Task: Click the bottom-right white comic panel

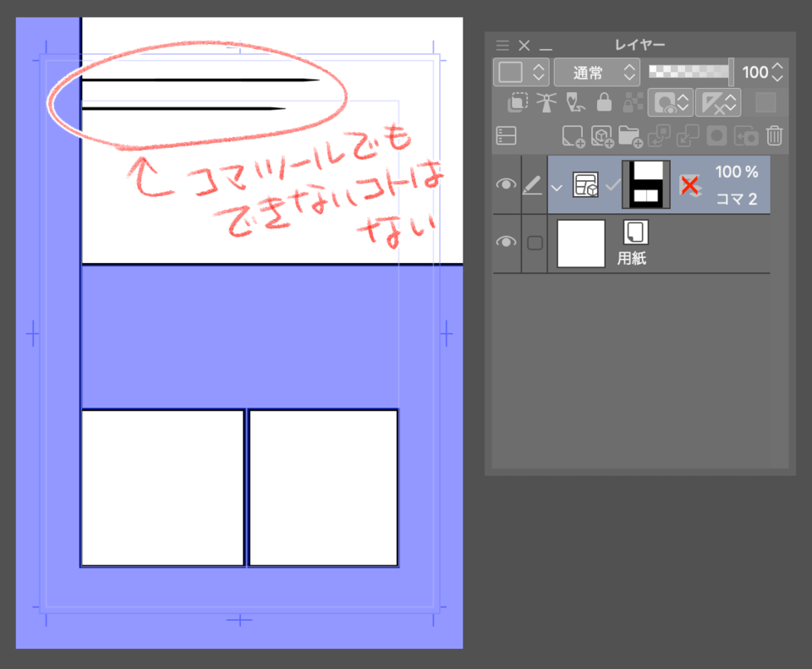Action: pos(323,488)
